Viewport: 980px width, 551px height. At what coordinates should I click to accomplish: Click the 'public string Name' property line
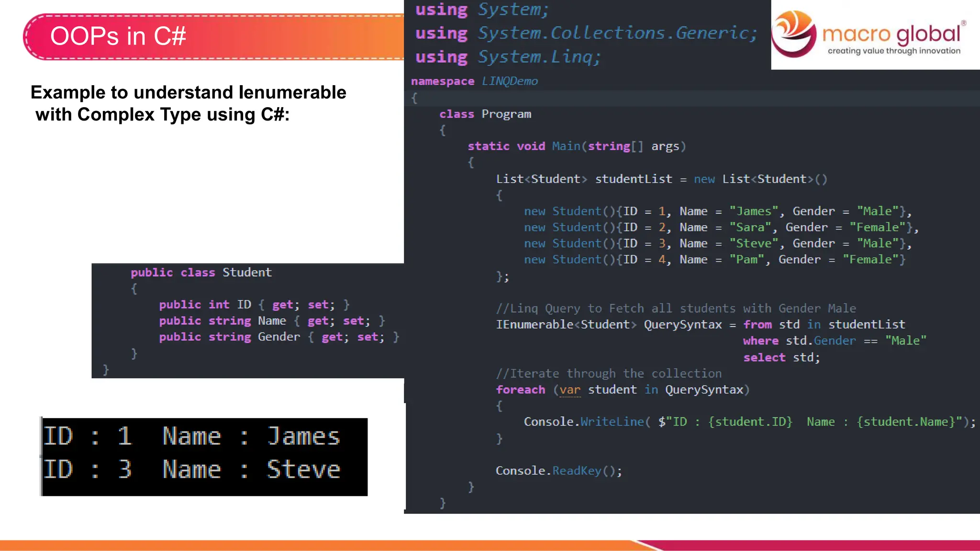272,321
